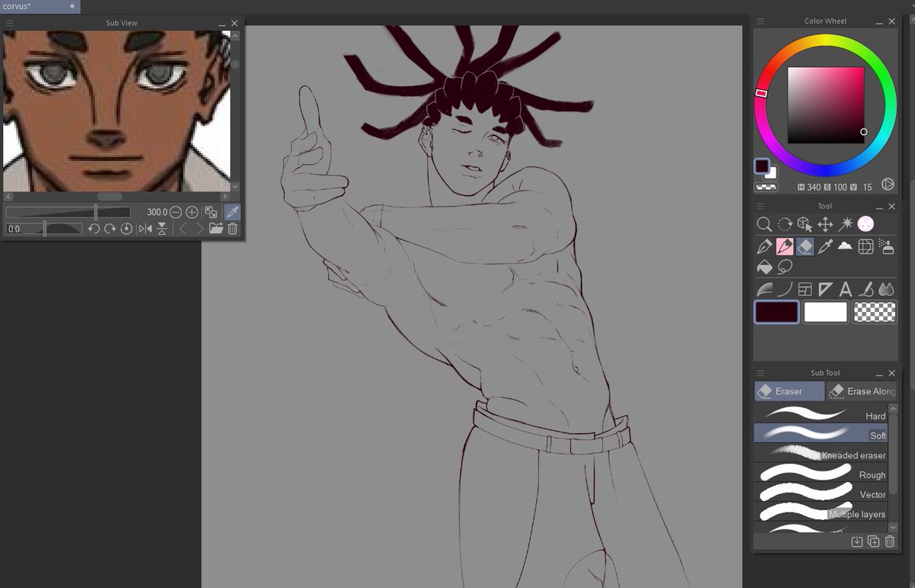Select the cloud Decoration tool
915x588 pixels.
845,246
